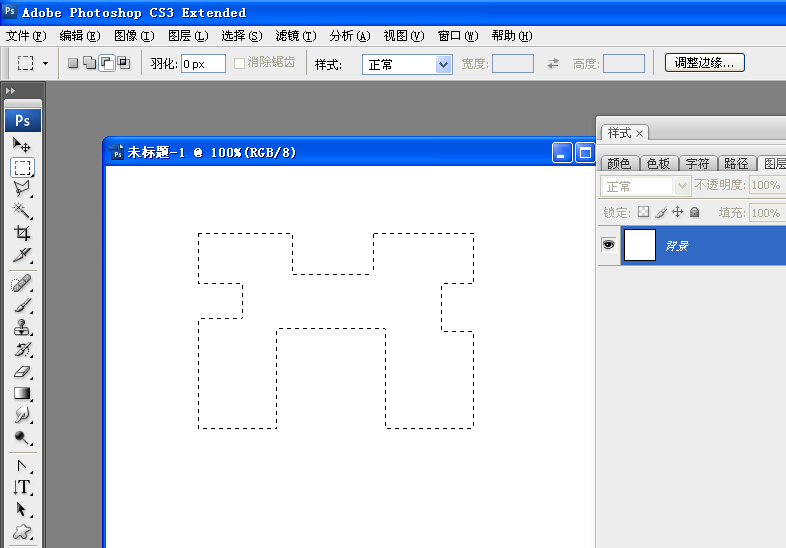This screenshot has height=548, width=786.
Task: Select the Move tool
Action: click(22, 144)
